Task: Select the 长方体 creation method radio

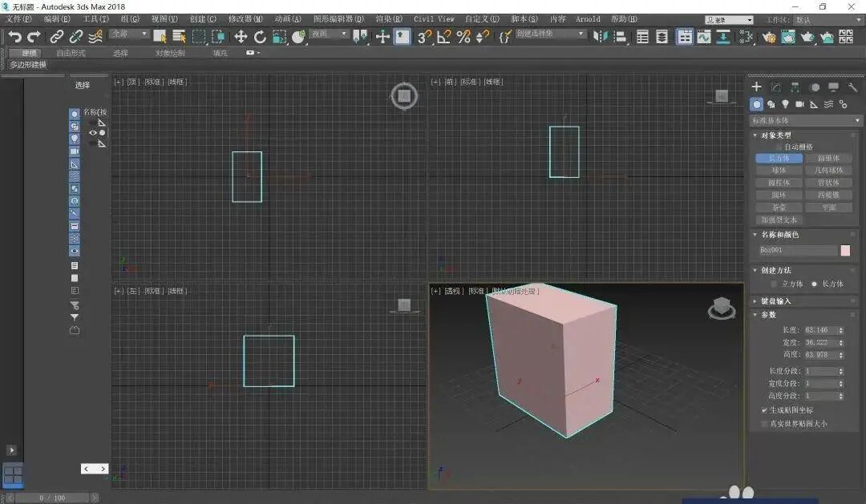Action: click(814, 284)
